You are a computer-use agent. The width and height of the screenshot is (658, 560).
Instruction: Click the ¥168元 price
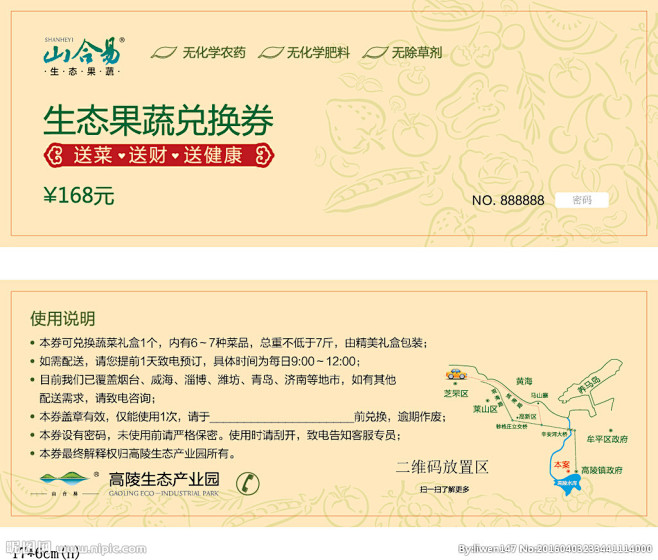pos(78,196)
